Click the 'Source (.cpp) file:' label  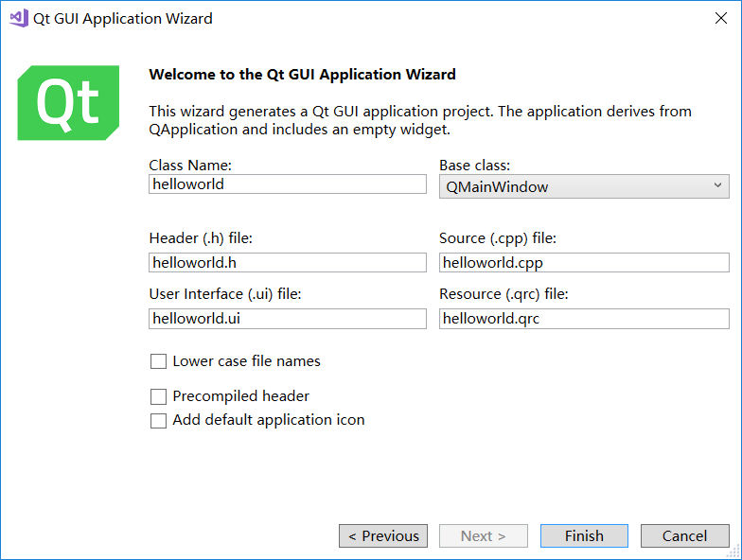coord(498,238)
